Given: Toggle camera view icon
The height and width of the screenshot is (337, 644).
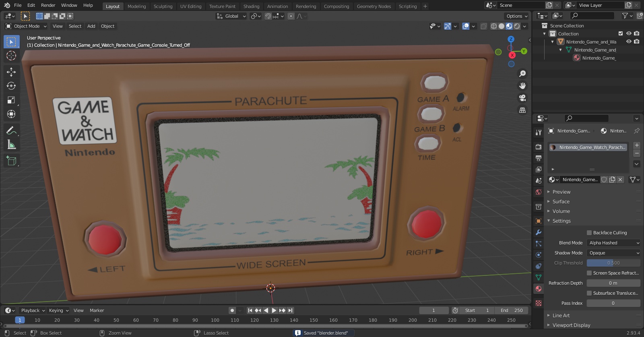Looking at the screenshot, I should (522, 98).
